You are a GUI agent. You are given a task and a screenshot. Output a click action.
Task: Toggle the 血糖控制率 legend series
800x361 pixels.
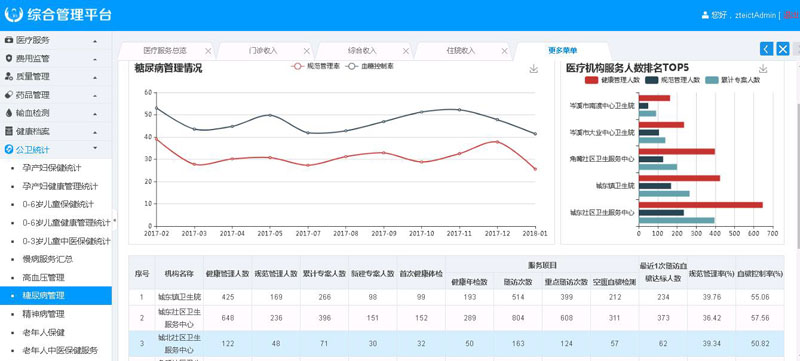369,66
